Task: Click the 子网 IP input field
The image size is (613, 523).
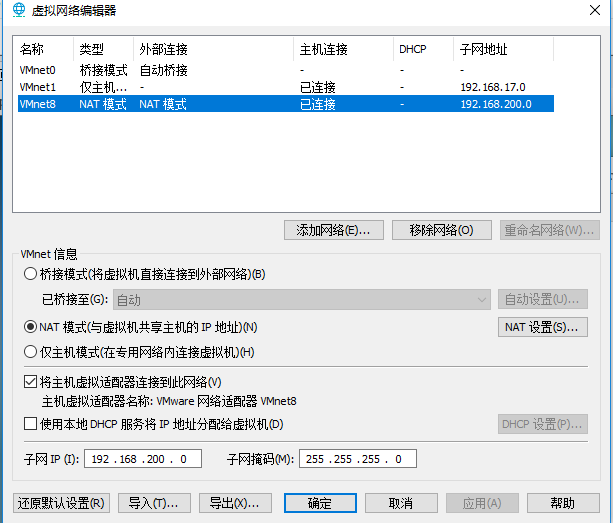Action: 143,459
